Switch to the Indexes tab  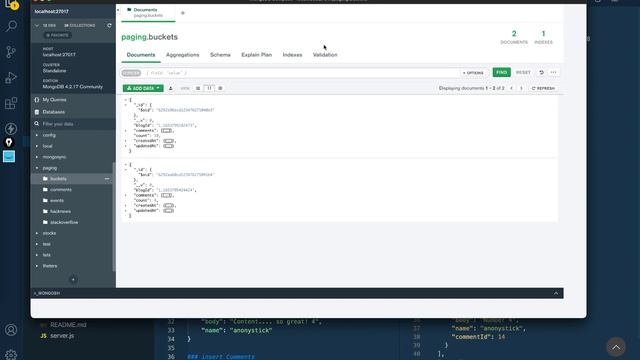pyautogui.click(x=292, y=55)
